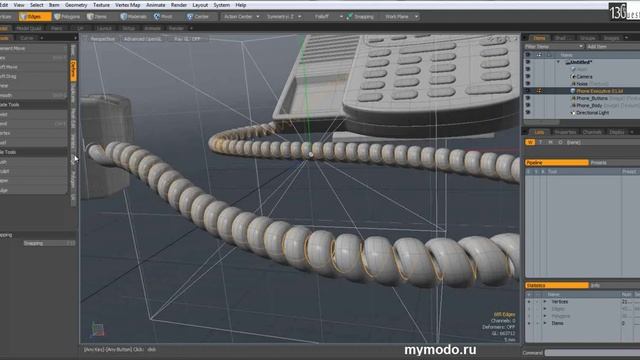Open the Geometry menu
Screen dimensions: 640x360
coord(76,5)
